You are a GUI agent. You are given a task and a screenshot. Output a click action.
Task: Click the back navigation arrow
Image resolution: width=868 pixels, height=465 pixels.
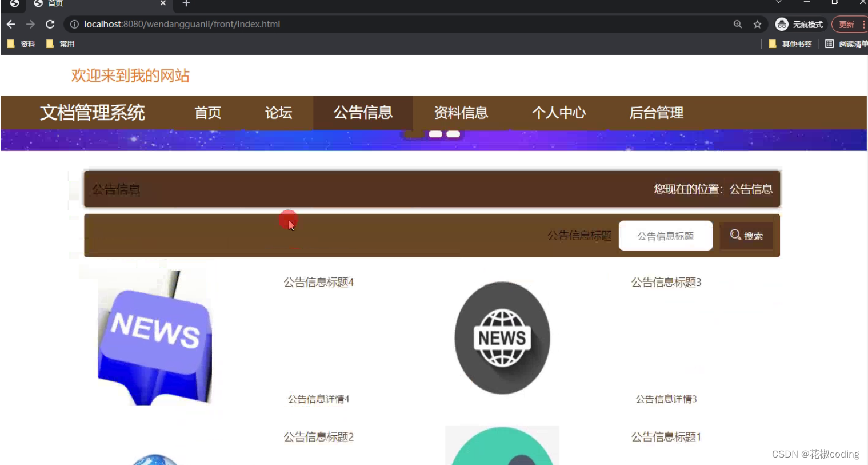[11, 24]
